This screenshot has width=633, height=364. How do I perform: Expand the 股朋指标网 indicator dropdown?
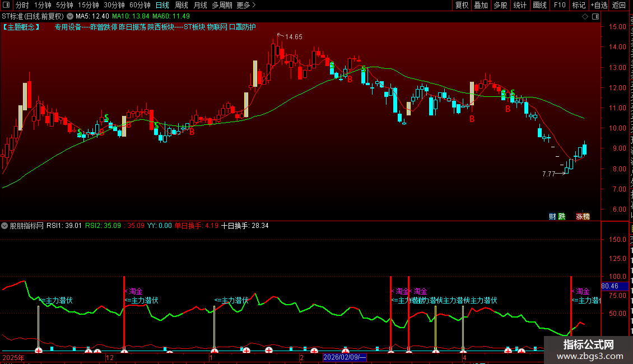tap(4, 226)
